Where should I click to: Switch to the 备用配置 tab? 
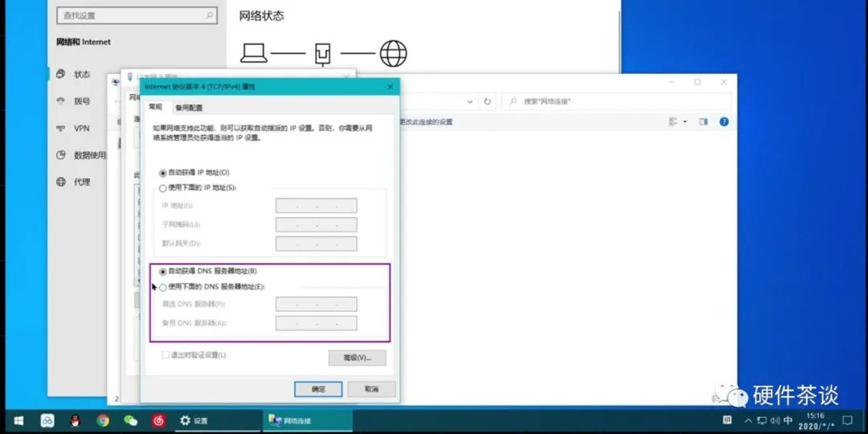(x=189, y=108)
